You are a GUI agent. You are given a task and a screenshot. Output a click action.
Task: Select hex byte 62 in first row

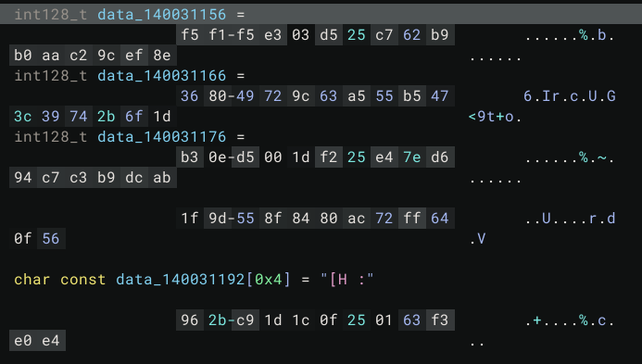(x=411, y=35)
